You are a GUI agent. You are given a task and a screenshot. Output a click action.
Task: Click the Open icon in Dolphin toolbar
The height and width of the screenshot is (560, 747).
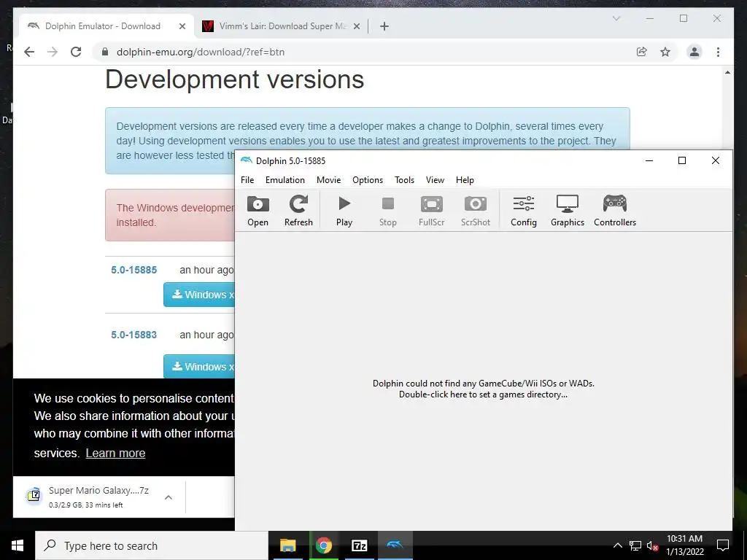258,211
